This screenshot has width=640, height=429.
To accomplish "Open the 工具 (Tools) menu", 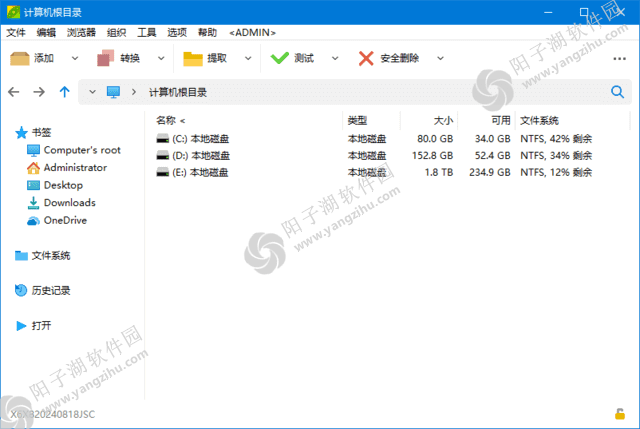I will (147, 33).
